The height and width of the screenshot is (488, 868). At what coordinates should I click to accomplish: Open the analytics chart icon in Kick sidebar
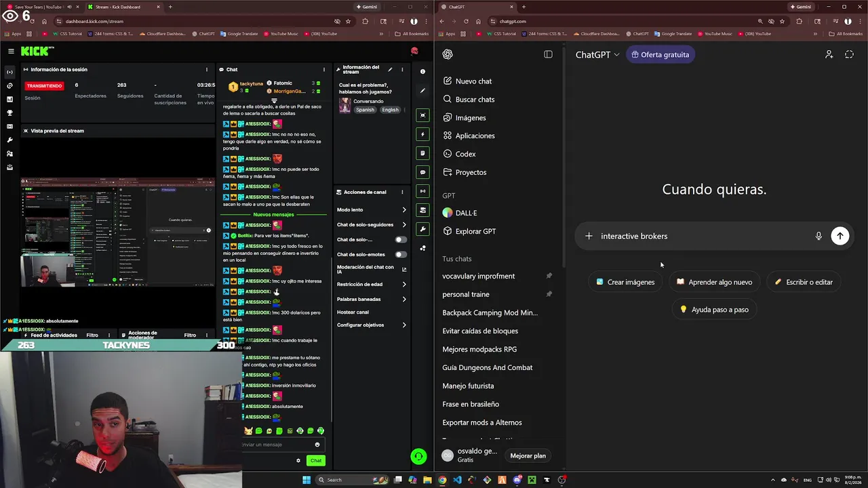(x=9, y=99)
